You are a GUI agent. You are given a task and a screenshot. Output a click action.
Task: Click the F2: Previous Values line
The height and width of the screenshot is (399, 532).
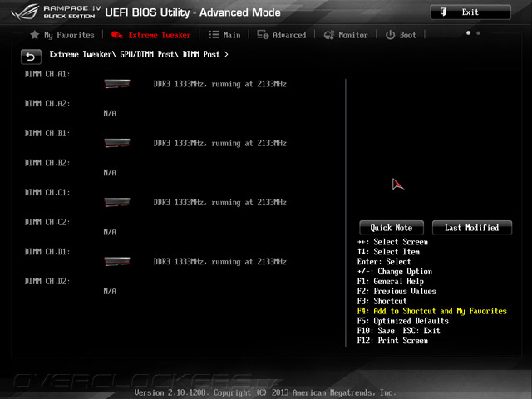pos(397,291)
